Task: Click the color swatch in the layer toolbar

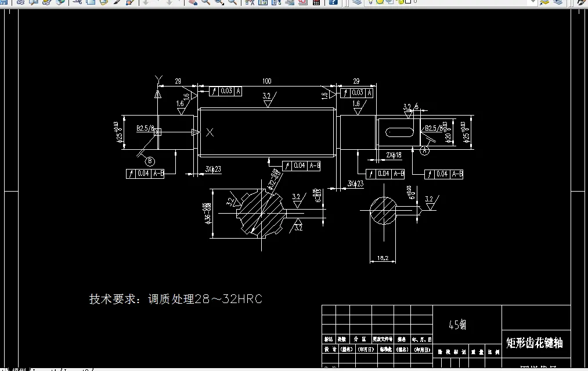Action: tap(408, 2)
